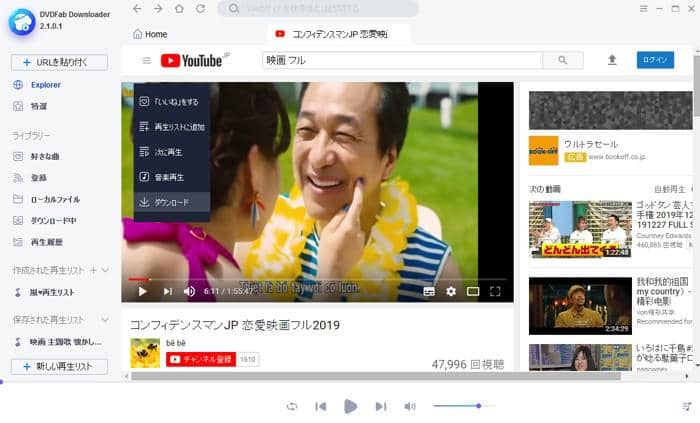Mute the YouTube video volume
This screenshot has height=423, width=700.
click(x=189, y=291)
